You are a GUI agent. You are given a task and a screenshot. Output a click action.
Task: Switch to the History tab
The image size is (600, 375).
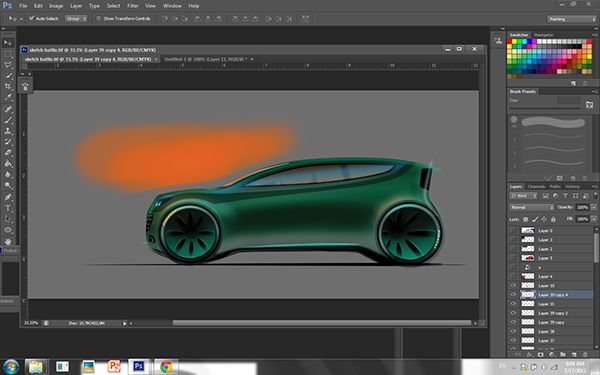coord(572,187)
